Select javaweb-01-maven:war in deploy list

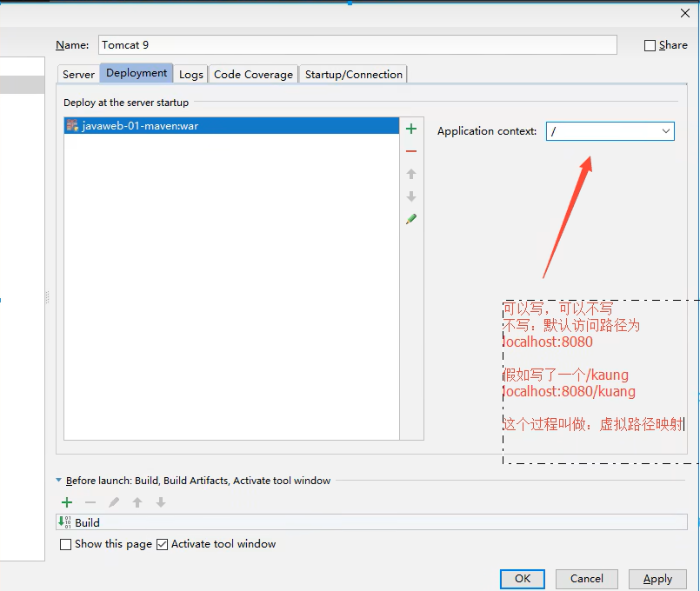pyautogui.click(x=231, y=126)
